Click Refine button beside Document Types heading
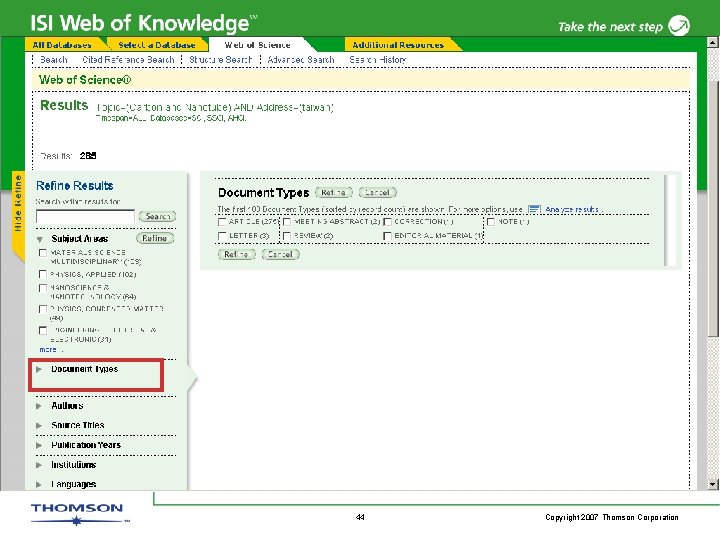Viewport: 720px width, 540px height. (333, 192)
